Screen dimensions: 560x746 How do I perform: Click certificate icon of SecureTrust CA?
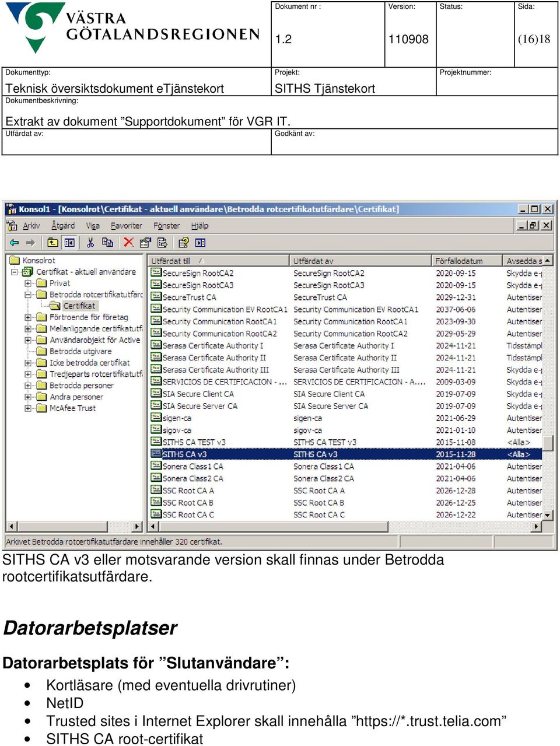click(x=156, y=297)
